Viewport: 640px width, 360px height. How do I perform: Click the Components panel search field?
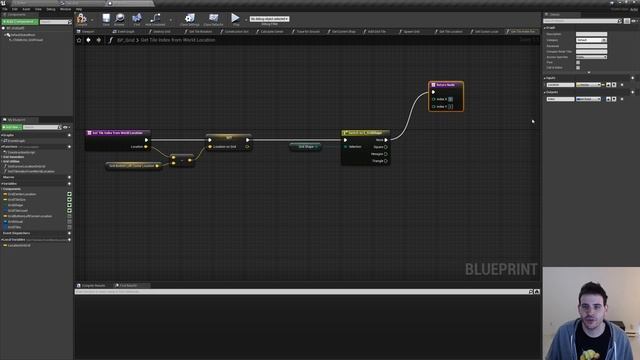click(x=56, y=22)
